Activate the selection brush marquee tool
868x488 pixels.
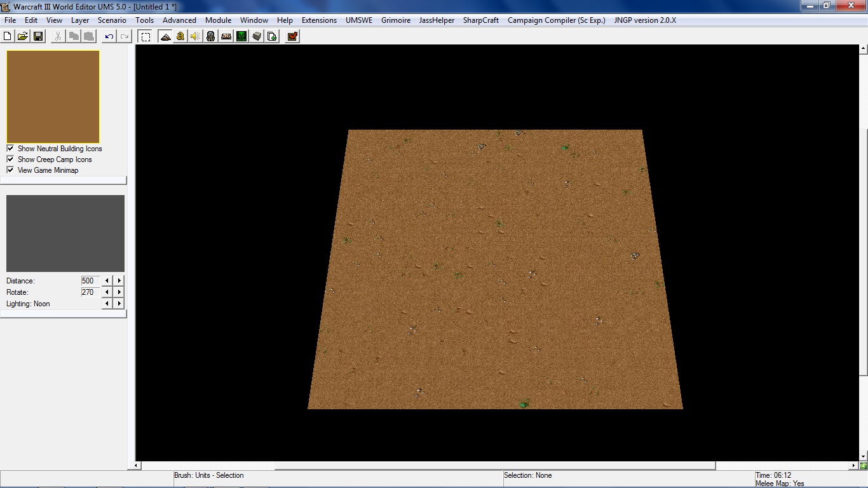[x=146, y=36]
